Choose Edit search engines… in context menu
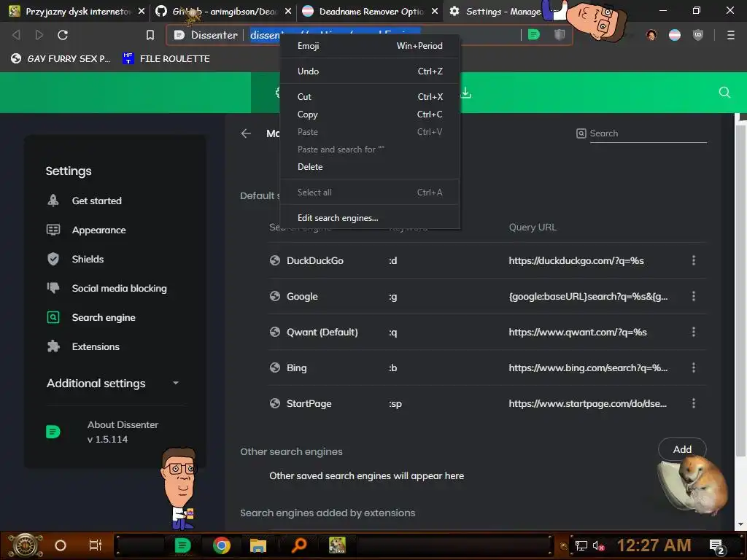Image resolution: width=747 pixels, height=560 pixels. (370, 217)
